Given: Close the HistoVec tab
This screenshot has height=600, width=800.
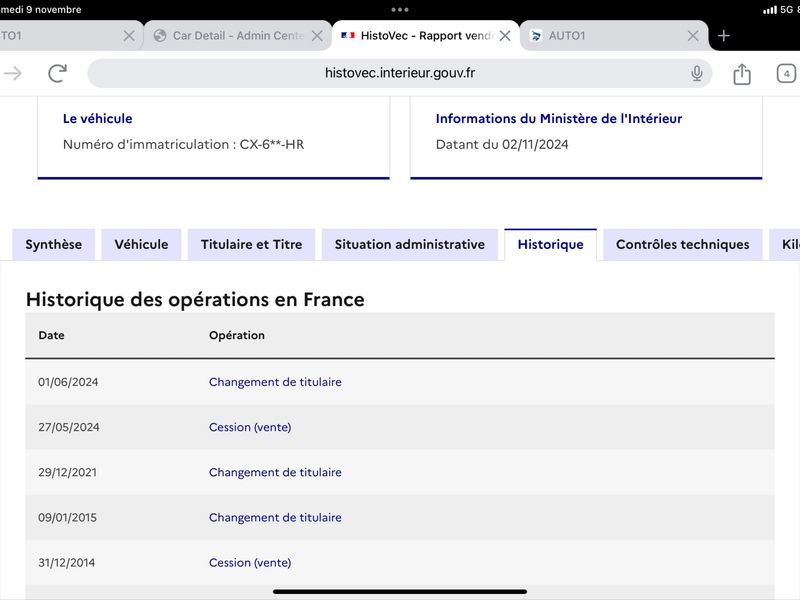Looking at the screenshot, I should point(505,36).
